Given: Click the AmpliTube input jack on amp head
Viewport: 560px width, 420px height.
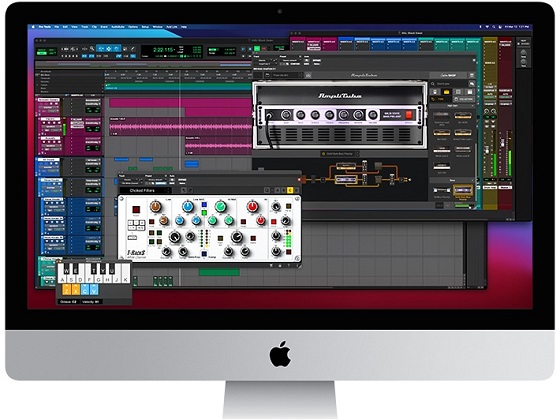Looking at the screenshot, I should point(270,115).
